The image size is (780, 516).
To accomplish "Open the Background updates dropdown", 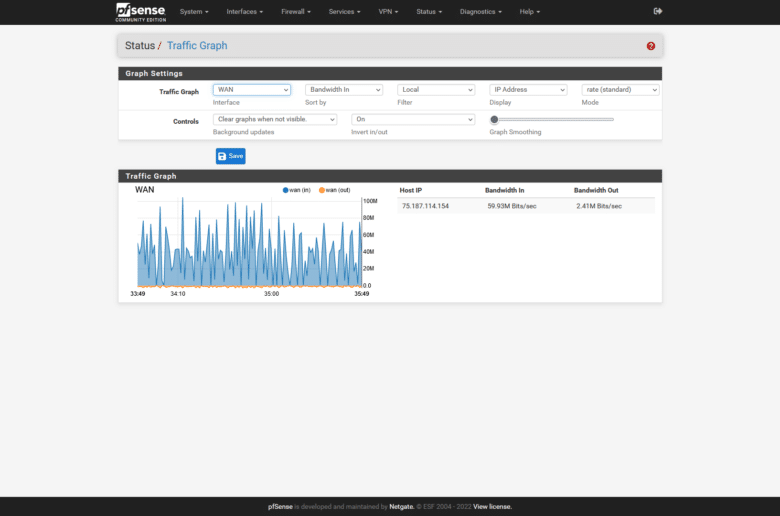I will [x=275, y=119].
